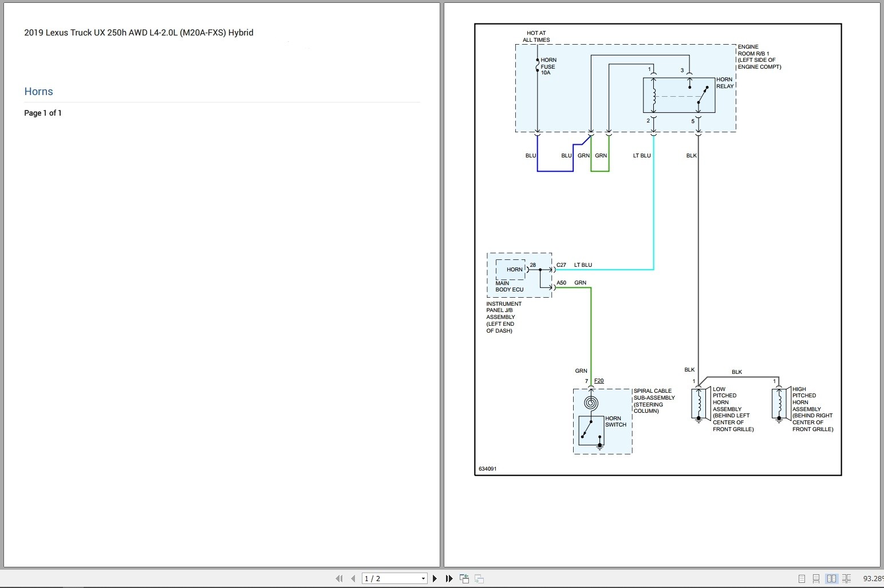Advance to the next page icon
Viewport: 884px width, 588px height.
[435, 578]
